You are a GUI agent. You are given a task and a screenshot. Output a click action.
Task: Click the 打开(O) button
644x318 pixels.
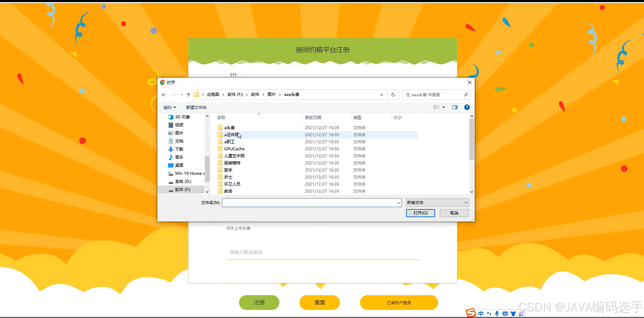[x=420, y=213]
